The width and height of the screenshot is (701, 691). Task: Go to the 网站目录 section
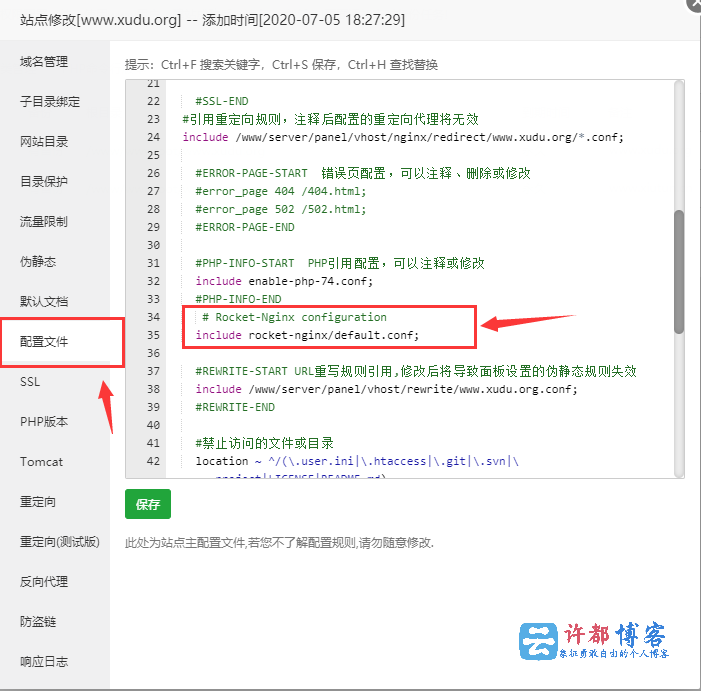44,142
